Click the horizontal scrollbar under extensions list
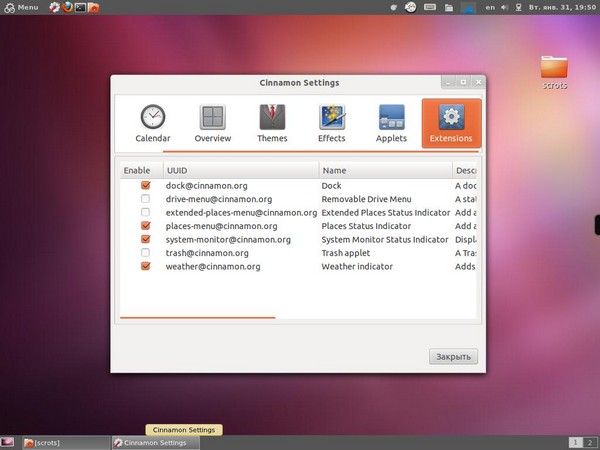The width and height of the screenshot is (600, 450). pyautogui.click(x=197, y=317)
